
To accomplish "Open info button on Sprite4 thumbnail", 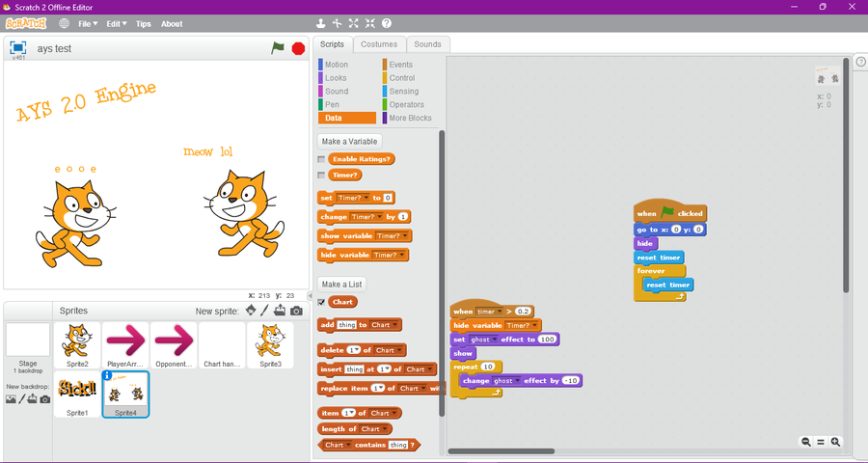I will pyautogui.click(x=107, y=375).
